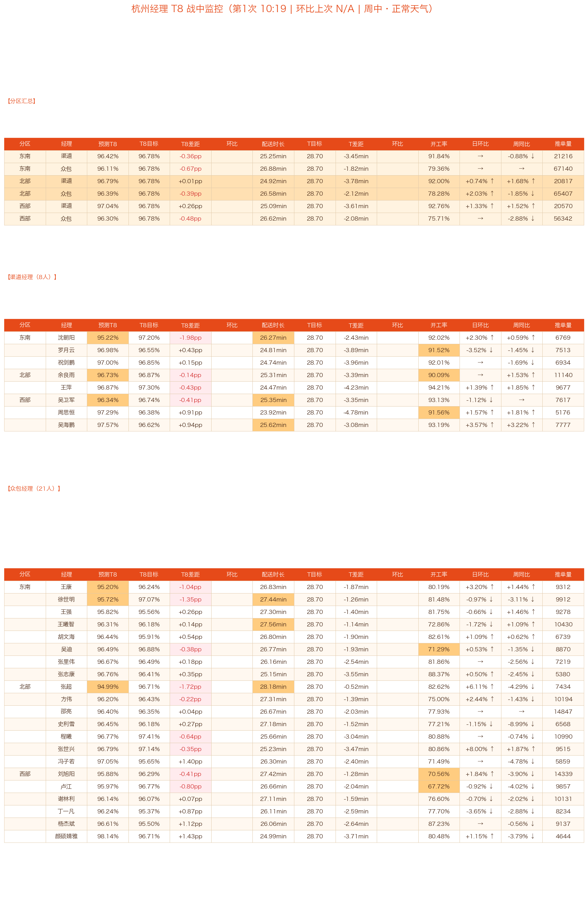The width and height of the screenshot is (588, 919).
Task: Click the up arrow beside +8.00% for 张世兴
Action: pos(492,749)
